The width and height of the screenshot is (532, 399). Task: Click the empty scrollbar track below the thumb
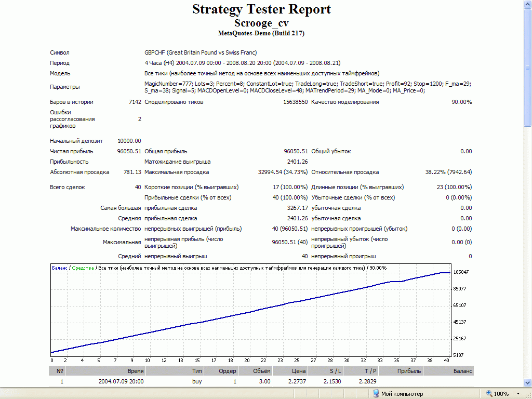click(528, 260)
